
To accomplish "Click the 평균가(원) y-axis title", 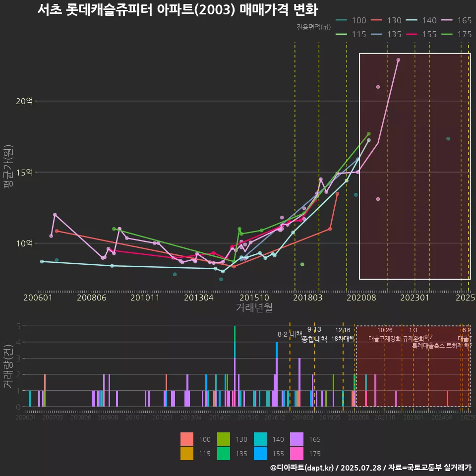I will 8,167.
